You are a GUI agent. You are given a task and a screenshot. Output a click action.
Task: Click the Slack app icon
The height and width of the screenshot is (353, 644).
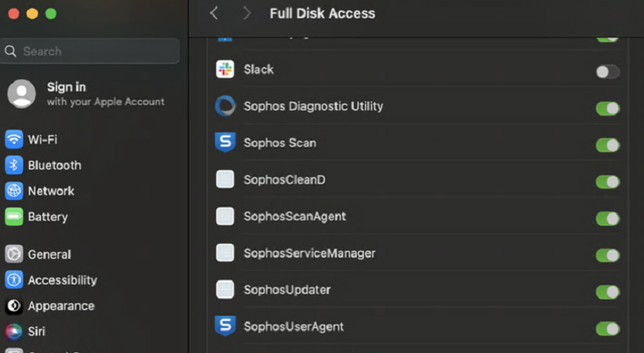coord(225,69)
